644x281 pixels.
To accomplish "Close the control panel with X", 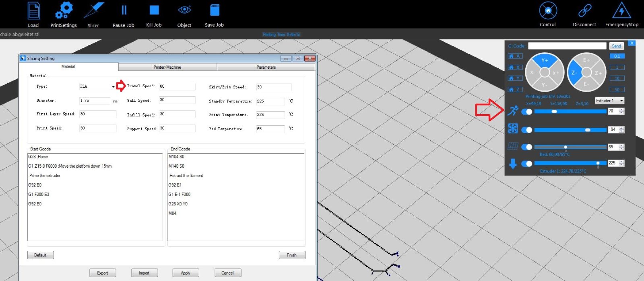I will coord(632,43).
